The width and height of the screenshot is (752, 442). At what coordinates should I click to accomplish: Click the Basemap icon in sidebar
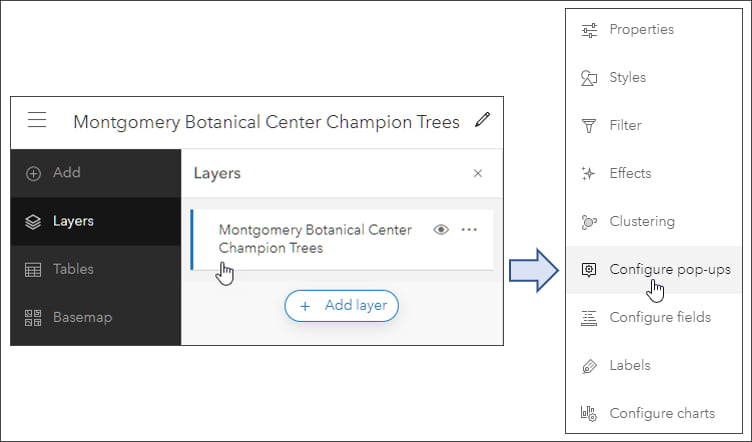pos(34,317)
